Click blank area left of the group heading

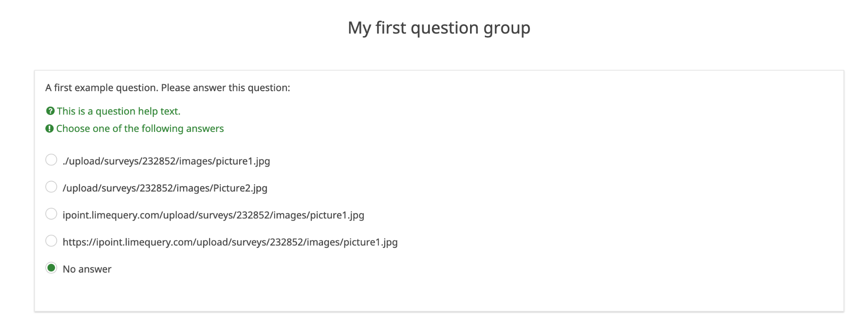[170, 28]
